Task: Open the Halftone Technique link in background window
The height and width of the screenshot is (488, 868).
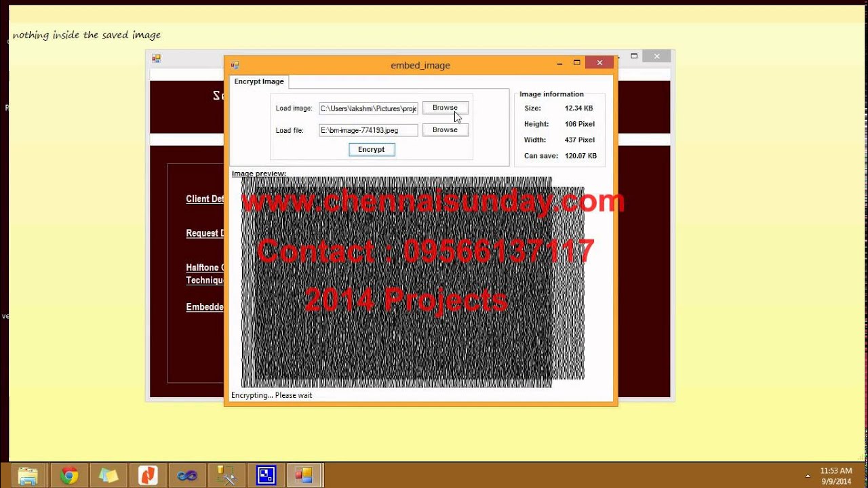Action: tap(205, 274)
